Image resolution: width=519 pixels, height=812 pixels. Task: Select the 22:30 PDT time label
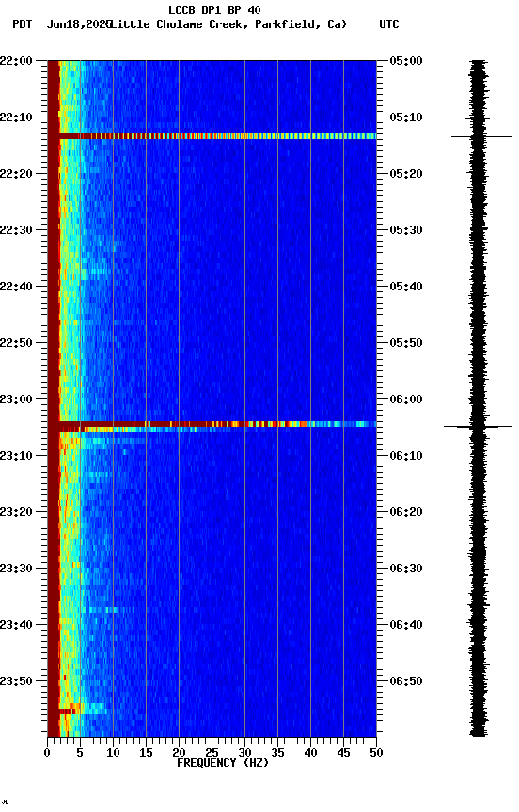[16, 230]
